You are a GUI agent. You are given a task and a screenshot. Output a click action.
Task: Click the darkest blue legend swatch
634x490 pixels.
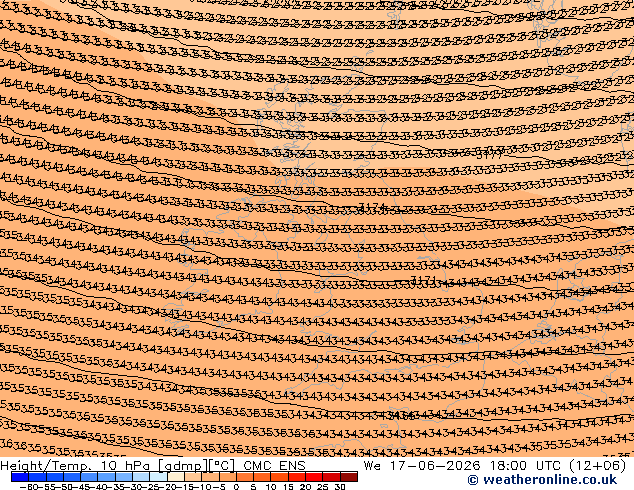click(20, 477)
